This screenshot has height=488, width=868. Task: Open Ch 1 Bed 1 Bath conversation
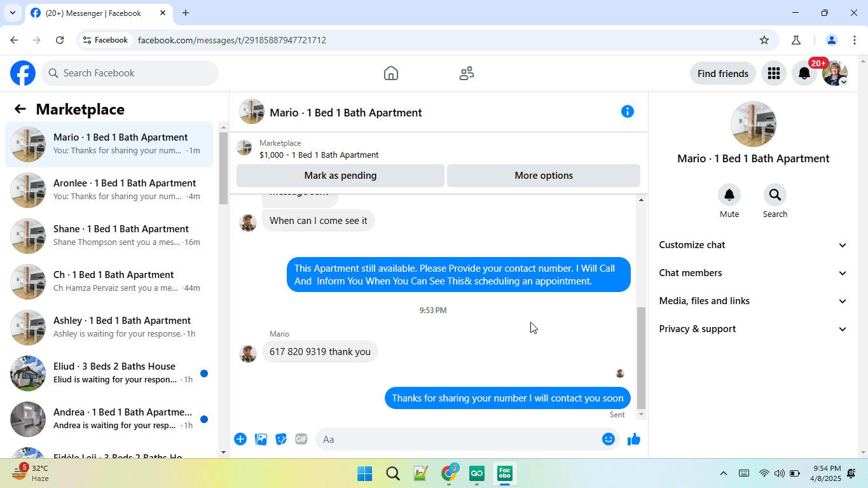[x=109, y=282]
